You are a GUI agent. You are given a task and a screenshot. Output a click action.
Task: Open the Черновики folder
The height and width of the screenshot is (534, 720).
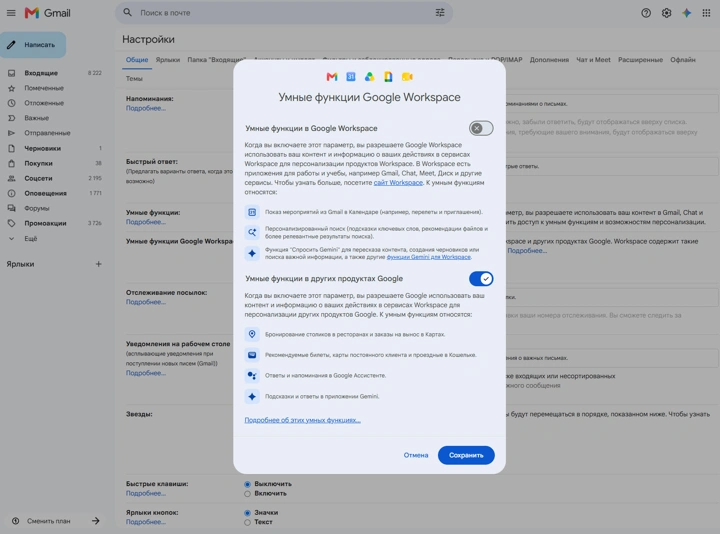click(55, 148)
